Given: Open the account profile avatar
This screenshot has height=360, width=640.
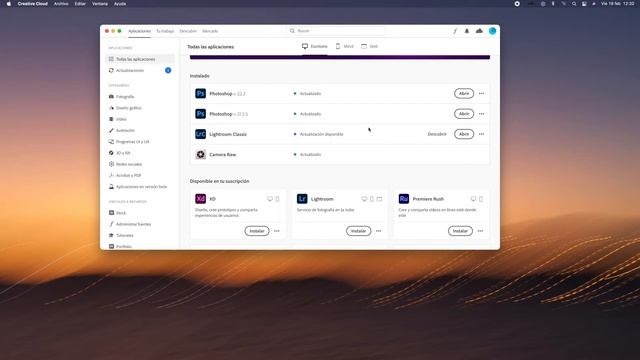Looking at the screenshot, I should pos(493,31).
